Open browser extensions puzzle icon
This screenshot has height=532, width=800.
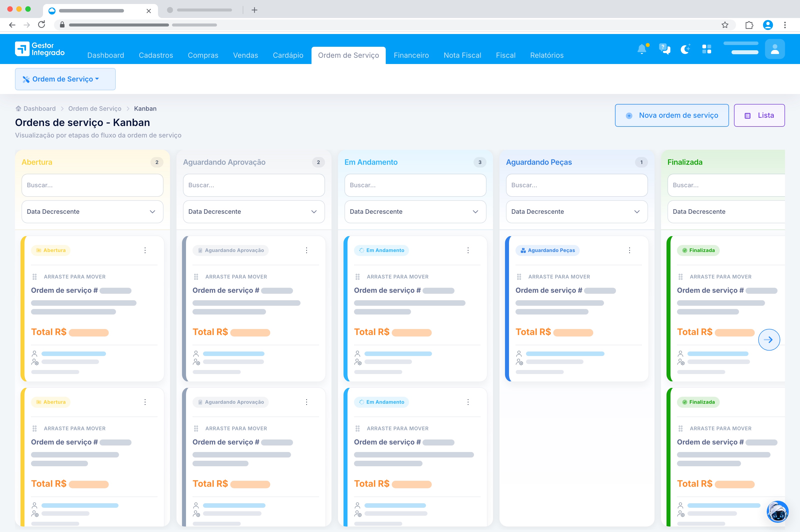click(x=749, y=25)
